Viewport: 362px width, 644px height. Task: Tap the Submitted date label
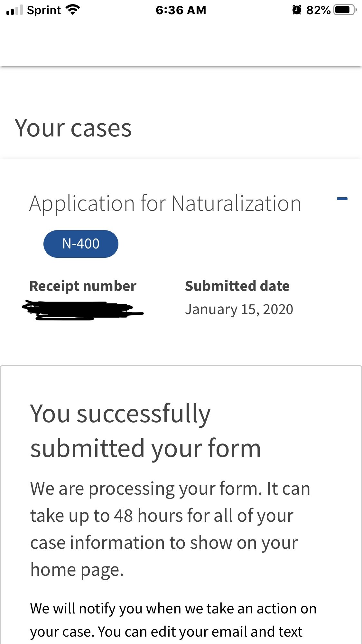coord(237,286)
